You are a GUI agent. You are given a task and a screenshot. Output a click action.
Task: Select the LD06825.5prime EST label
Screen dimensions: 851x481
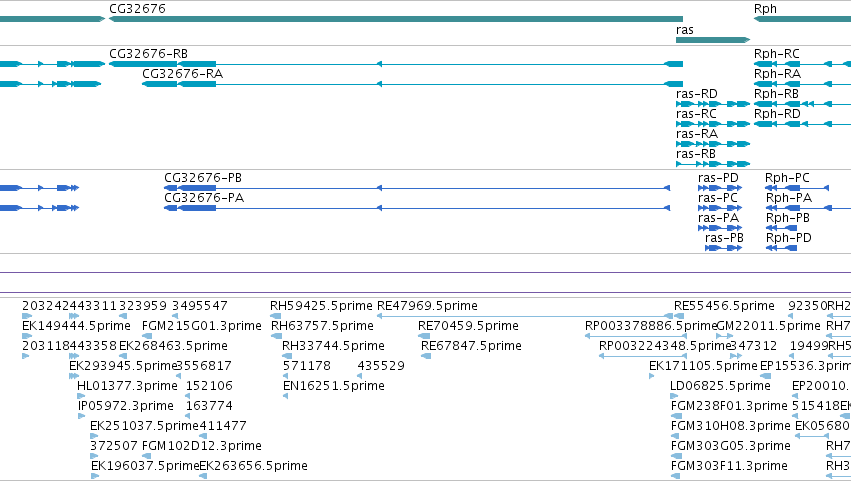coord(720,387)
